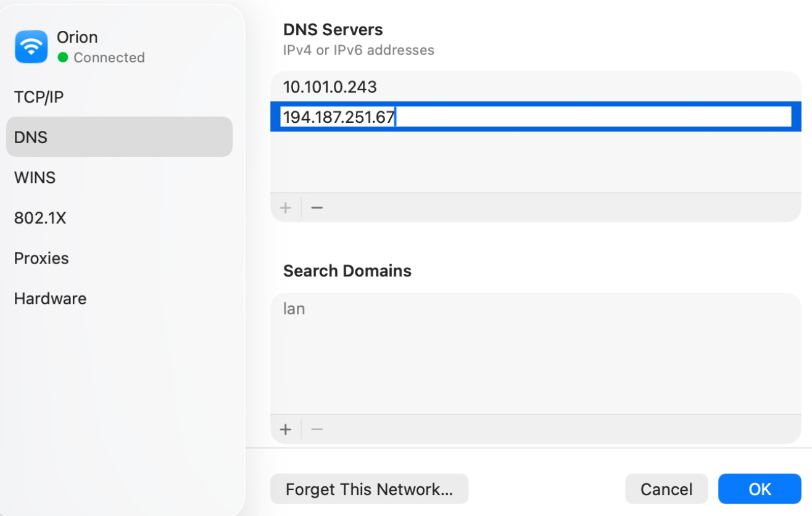This screenshot has width=812, height=516.
Task: Select the lan search domain entry
Action: [x=536, y=309]
